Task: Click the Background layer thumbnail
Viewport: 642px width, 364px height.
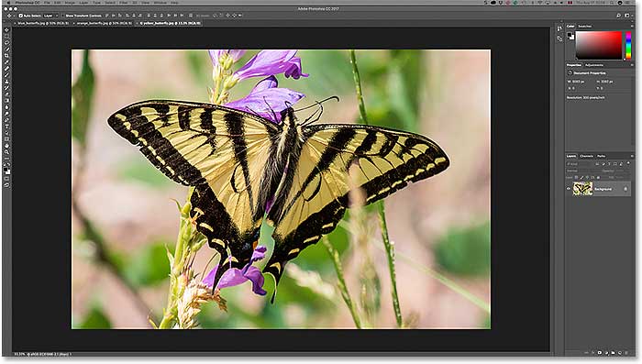Action: [582, 188]
